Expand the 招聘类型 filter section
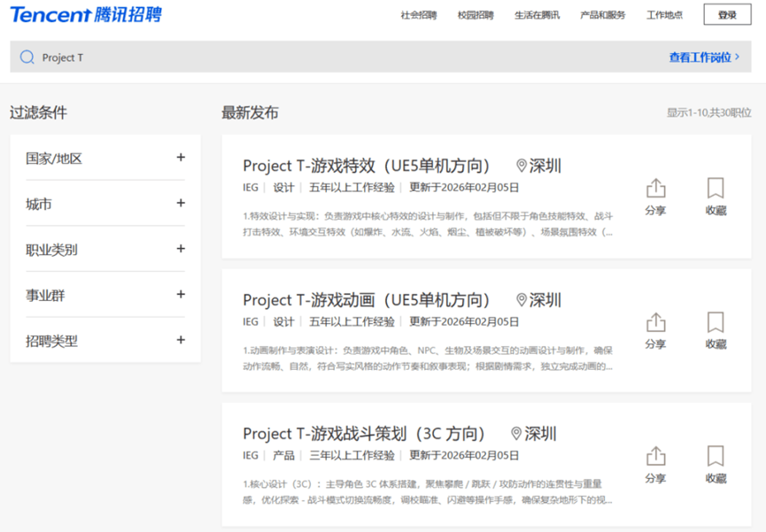 [181, 340]
